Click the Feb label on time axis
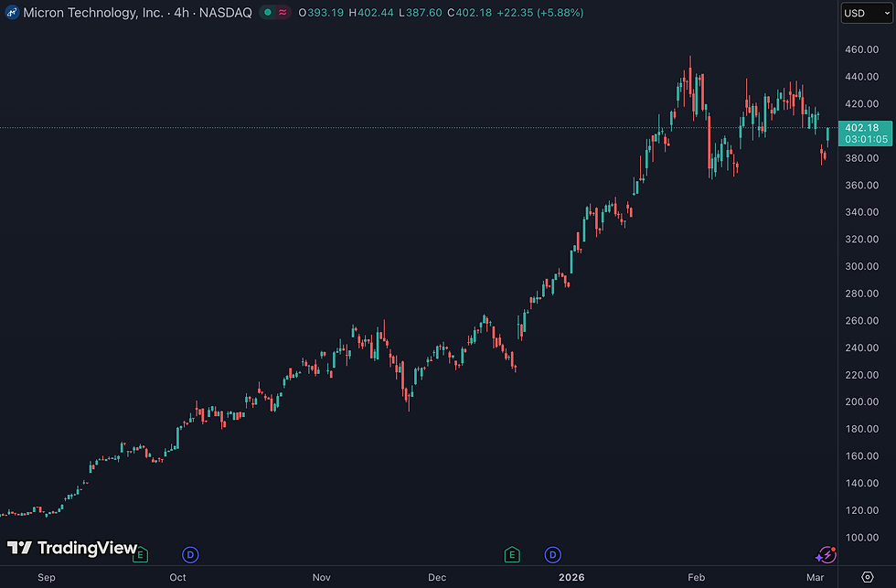896x588 pixels. point(696,578)
